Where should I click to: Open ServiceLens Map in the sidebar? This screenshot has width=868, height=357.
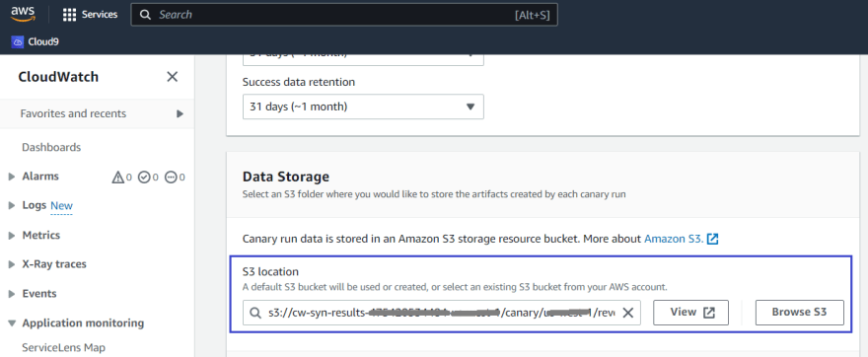coord(64,347)
